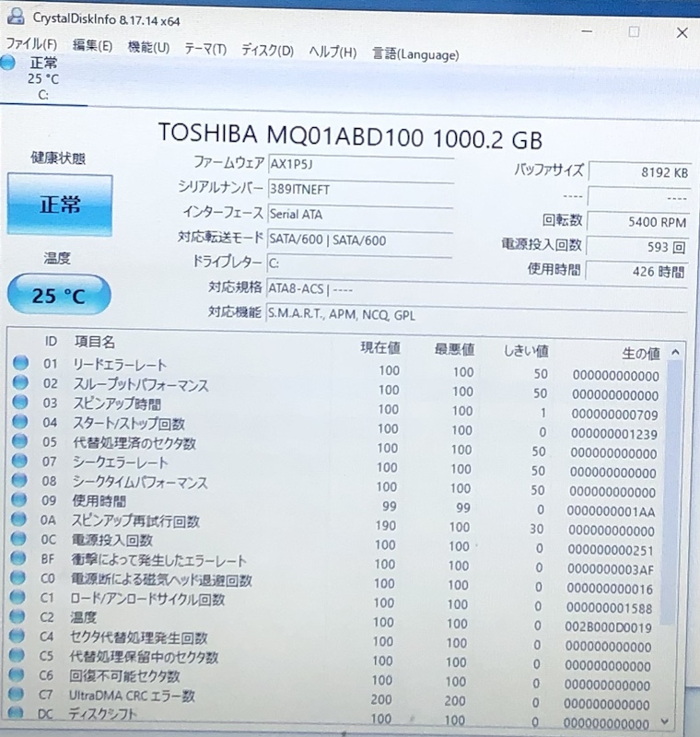This screenshot has height=737, width=700.
Task: Click the buffer size field 8192 KB
Action: (639, 172)
